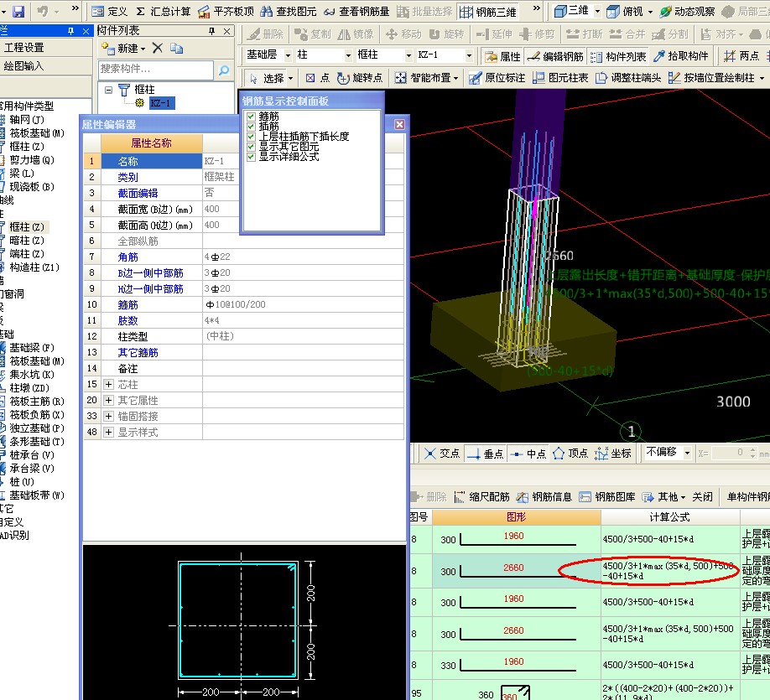Viewport: 770px width, 700px height.
Task: Toggle 显示详细公式 checkbox
Action: click(251, 157)
